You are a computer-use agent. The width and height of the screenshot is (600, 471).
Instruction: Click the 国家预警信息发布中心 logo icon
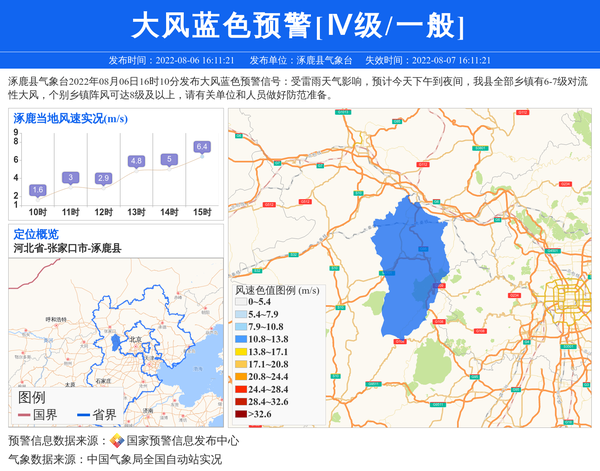pyautogui.click(x=117, y=441)
